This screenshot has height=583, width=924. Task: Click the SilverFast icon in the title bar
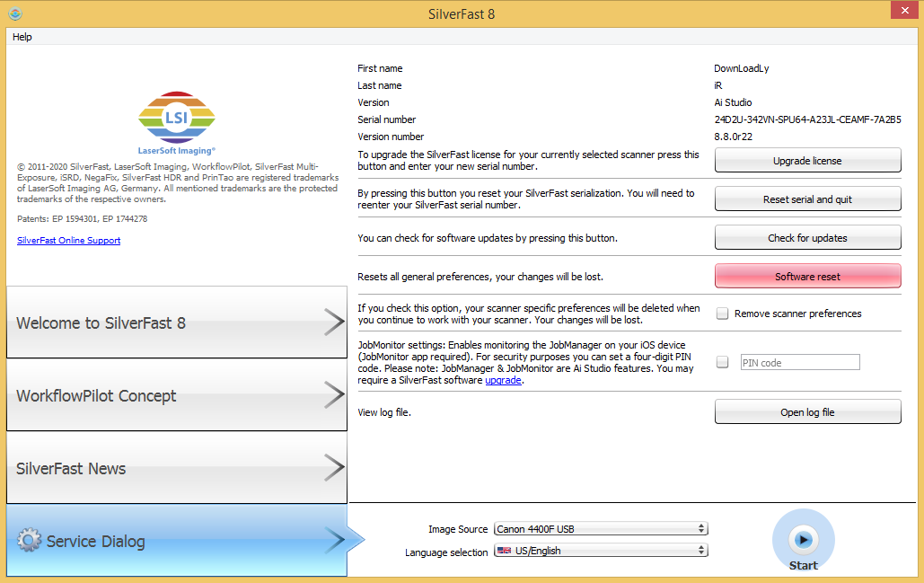(x=14, y=13)
